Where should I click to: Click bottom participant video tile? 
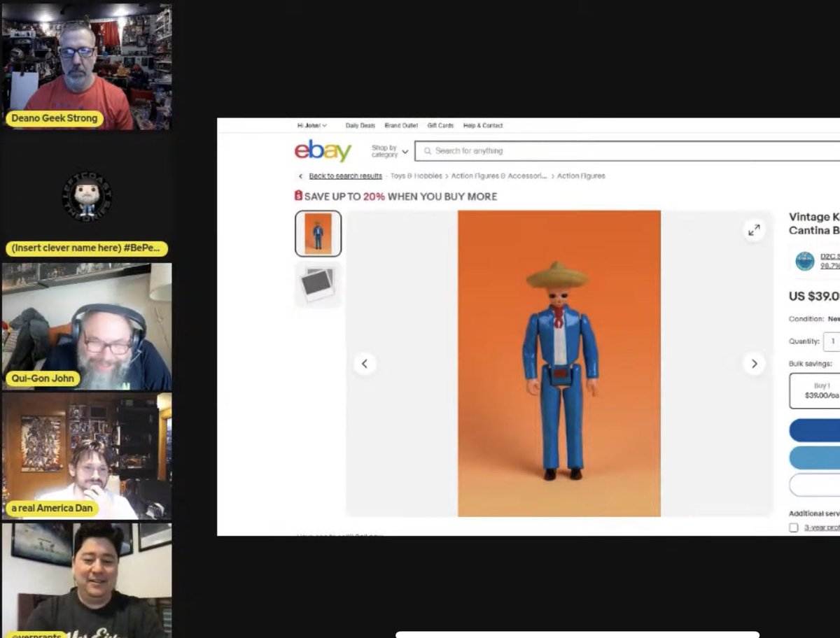[x=87, y=580]
